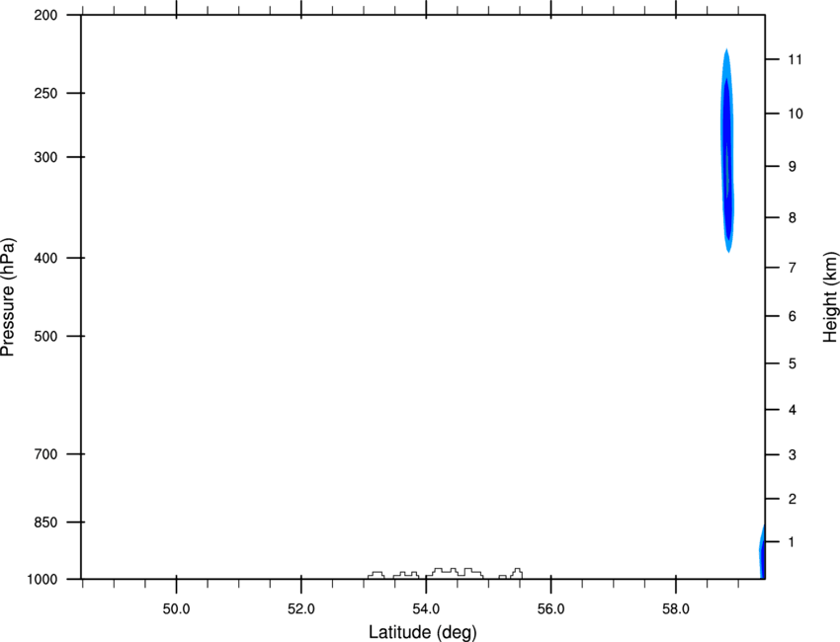840x642 pixels.
Task: Select the 200 pressure tick label
Action: tap(45, 15)
